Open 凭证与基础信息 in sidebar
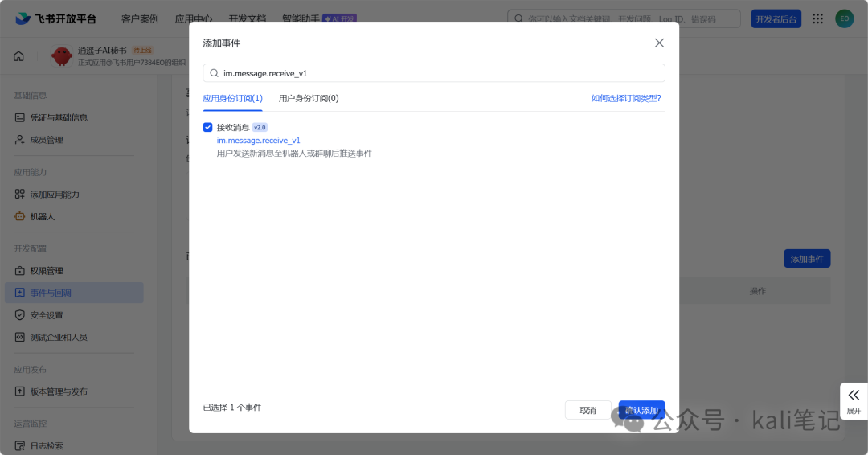The image size is (868, 455). 59,117
